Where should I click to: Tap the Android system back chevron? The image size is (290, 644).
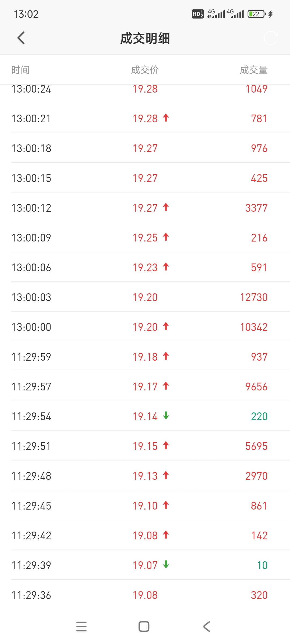tap(206, 627)
